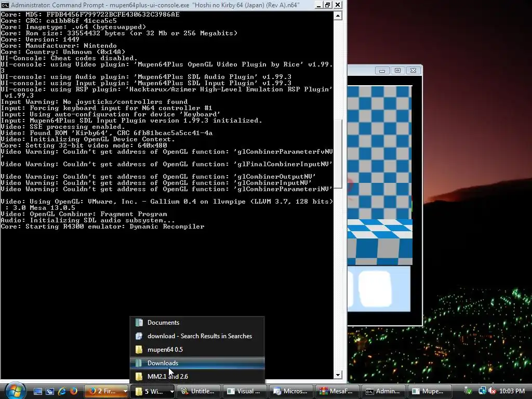The width and height of the screenshot is (532, 399).
Task: Click 'Video: OpenGL Combiner: Fragment Program' line
Action: [x=84, y=214]
